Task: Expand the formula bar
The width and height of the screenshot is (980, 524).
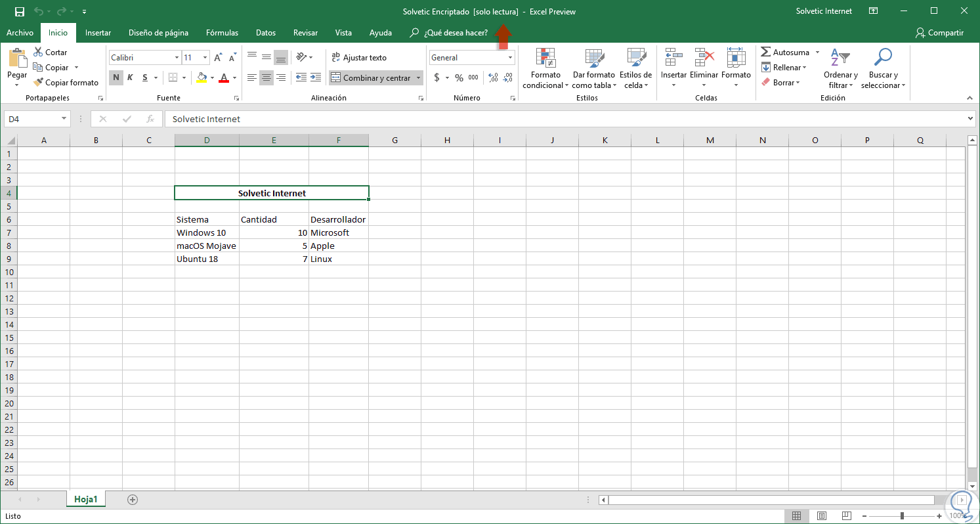Action: [x=971, y=119]
